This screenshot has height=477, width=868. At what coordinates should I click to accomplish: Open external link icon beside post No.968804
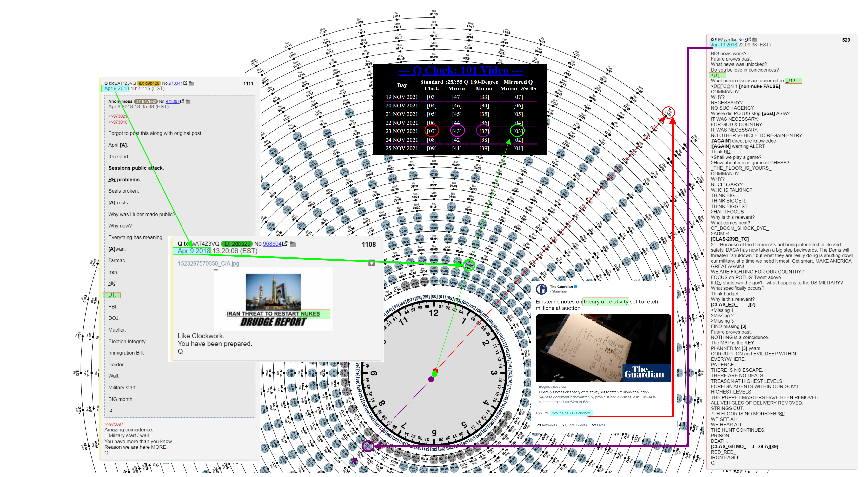point(285,243)
